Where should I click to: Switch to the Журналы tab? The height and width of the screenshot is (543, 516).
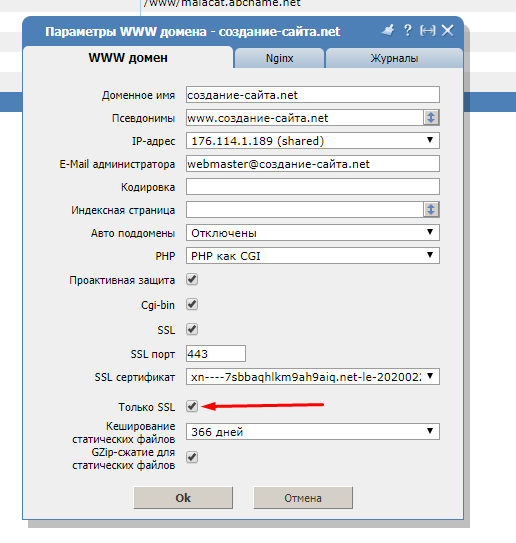click(x=394, y=58)
